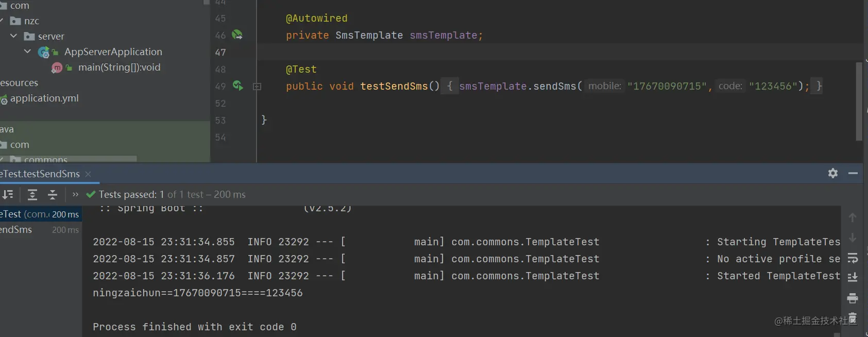The width and height of the screenshot is (868, 337).
Task: Open the Run panel settings gear
Action: [832, 173]
